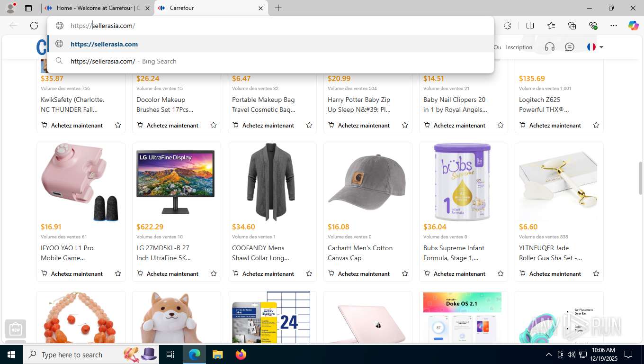Close the Home - Welcome at Carrefour tab

pos(147,8)
